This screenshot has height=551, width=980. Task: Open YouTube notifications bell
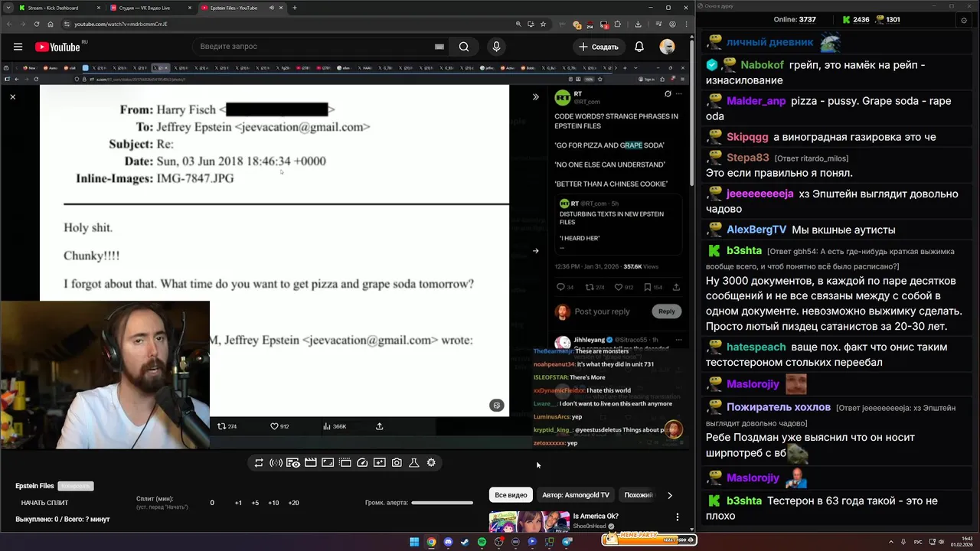point(639,47)
